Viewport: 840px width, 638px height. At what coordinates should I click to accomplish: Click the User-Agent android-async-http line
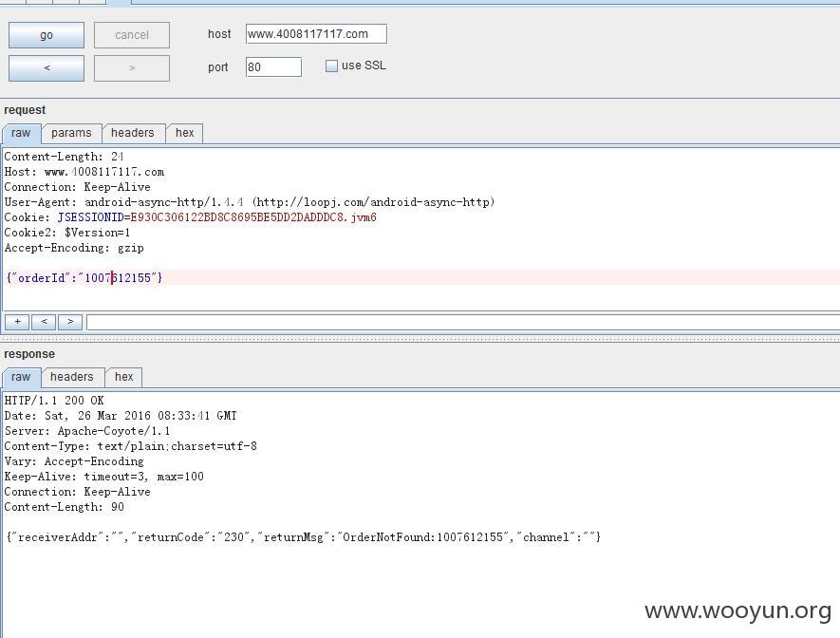click(249, 202)
